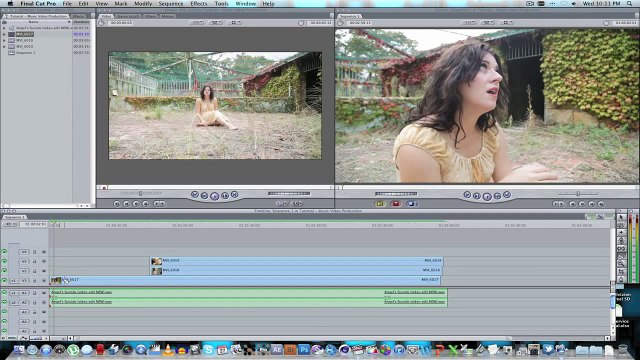Open the Mark menu
Viewport: 640px width, 360px height.
pos(121,4)
